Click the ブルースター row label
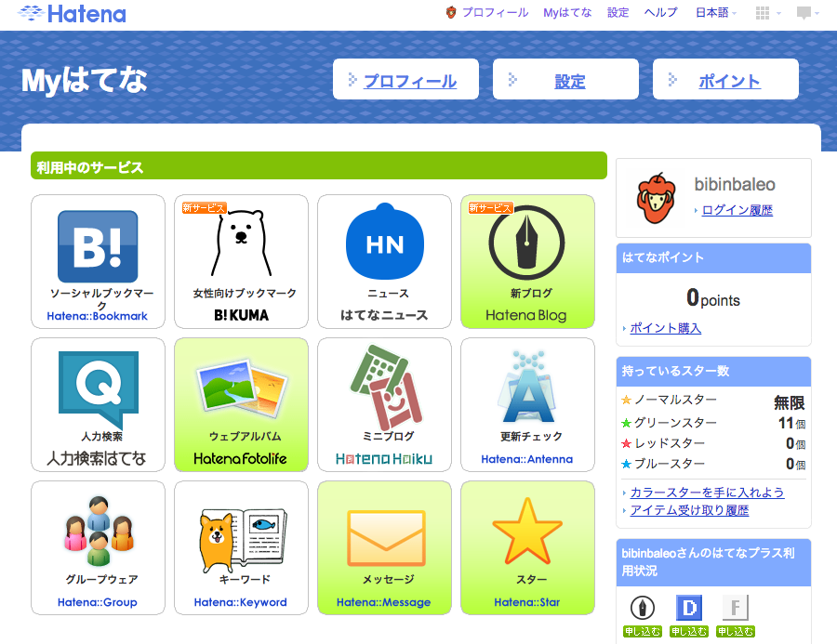The width and height of the screenshot is (837, 644). tap(670, 464)
